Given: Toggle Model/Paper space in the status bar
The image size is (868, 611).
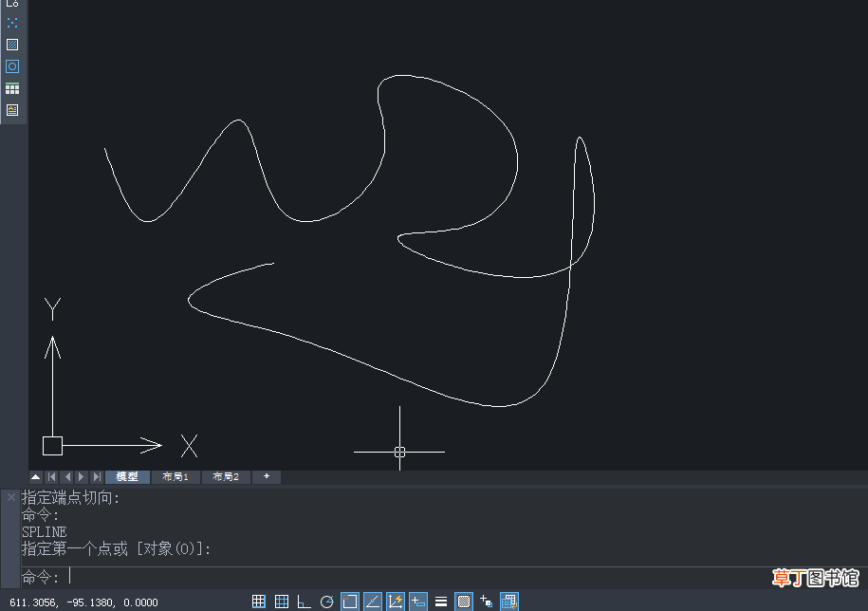Looking at the screenshot, I should 509,602.
